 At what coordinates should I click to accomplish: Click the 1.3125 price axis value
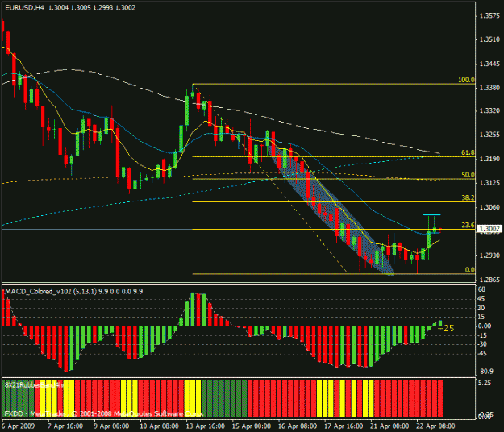[x=489, y=183]
